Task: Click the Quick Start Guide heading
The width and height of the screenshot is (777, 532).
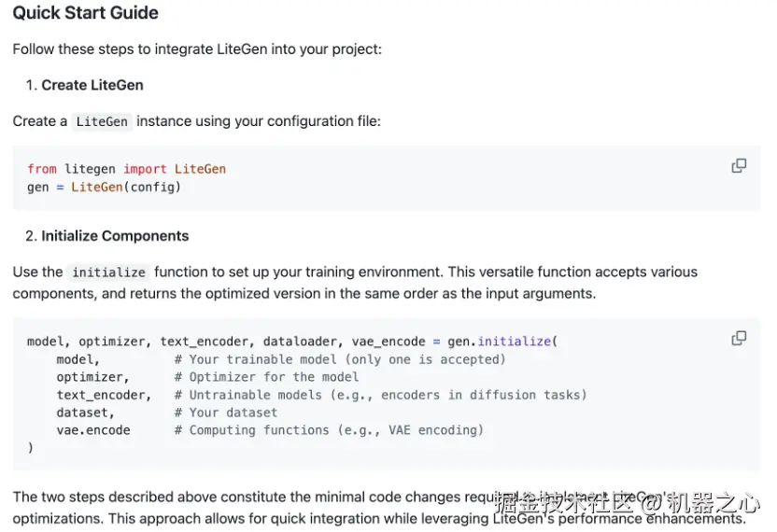Action: 85,13
